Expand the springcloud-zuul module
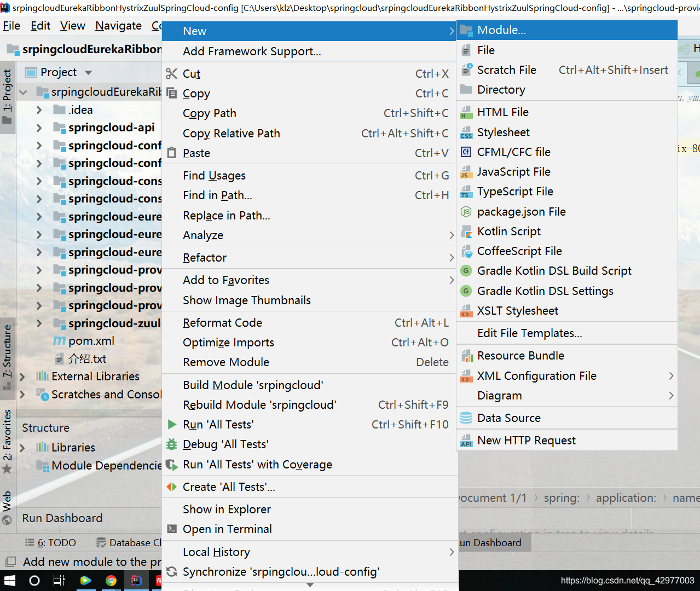The height and width of the screenshot is (591, 700). pos(39,323)
